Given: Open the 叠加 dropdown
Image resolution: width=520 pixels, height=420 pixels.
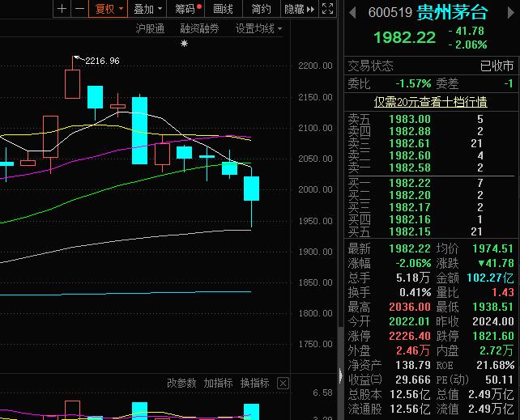Looking at the screenshot, I should pyautogui.click(x=147, y=9).
